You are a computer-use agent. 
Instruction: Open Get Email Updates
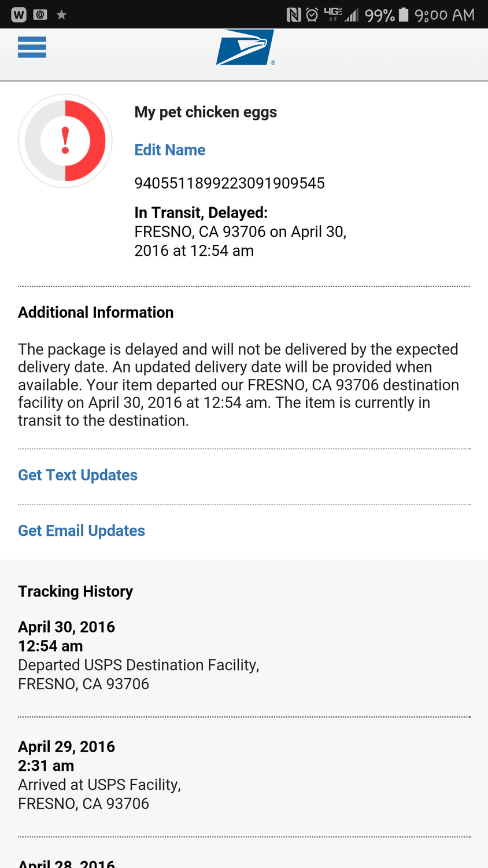pos(82,531)
